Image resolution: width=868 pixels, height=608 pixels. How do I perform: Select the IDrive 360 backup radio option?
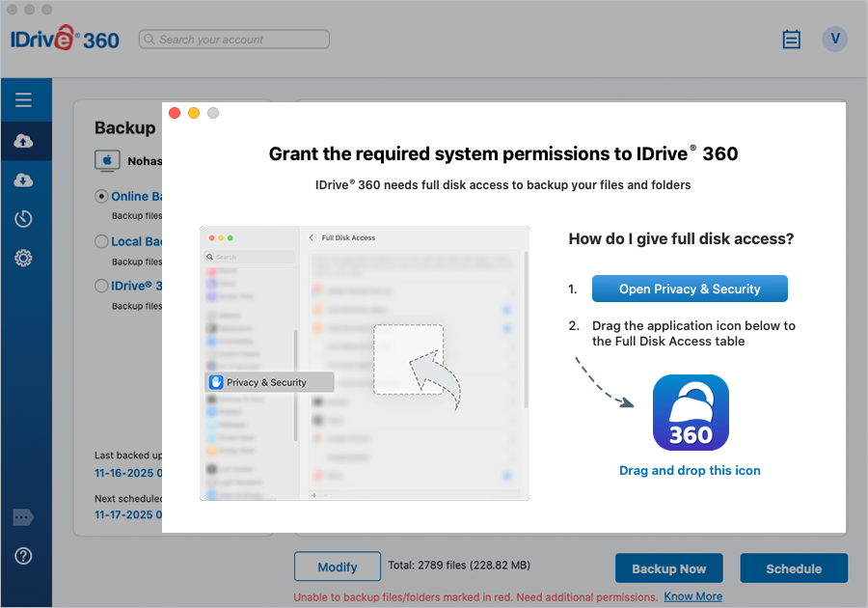pos(101,286)
